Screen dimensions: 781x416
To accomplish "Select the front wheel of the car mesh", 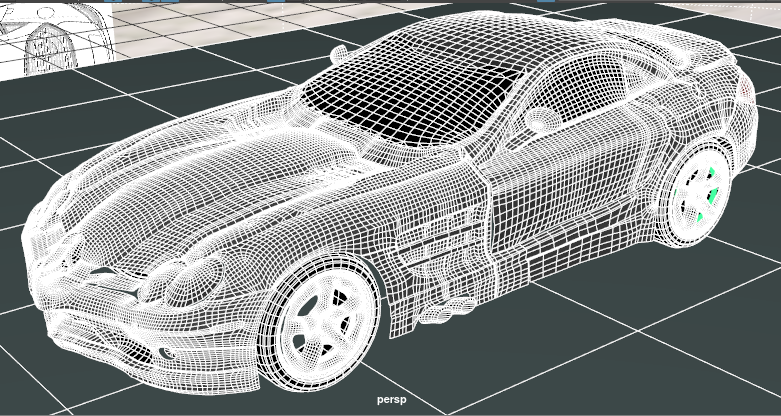I will coord(320,323).
